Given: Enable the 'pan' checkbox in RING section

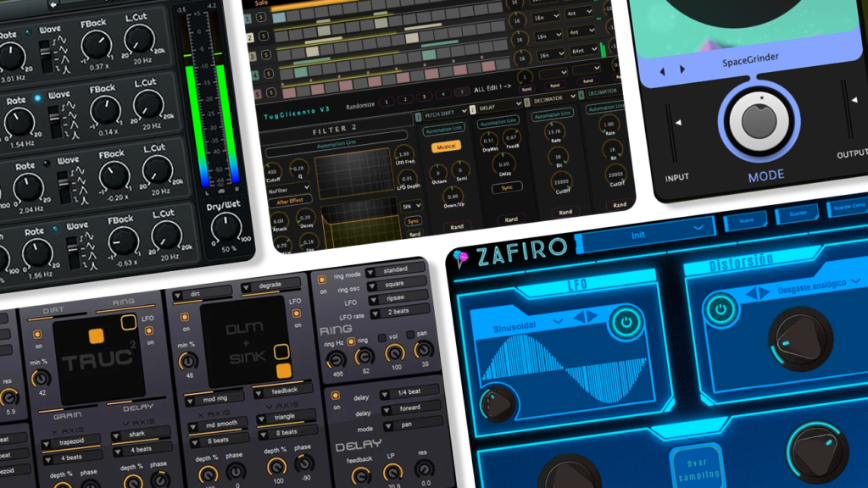Looking at the screenshot, I should pos(410,334).
